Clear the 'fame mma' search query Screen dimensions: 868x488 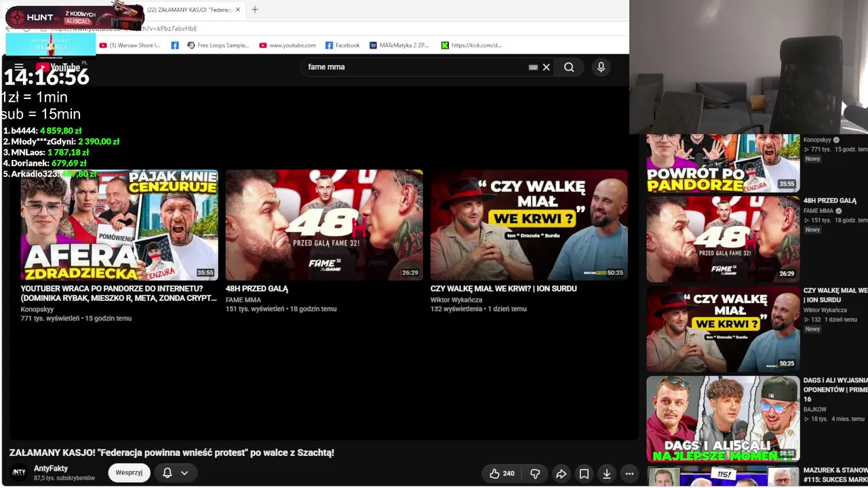[x=546, y=67]
